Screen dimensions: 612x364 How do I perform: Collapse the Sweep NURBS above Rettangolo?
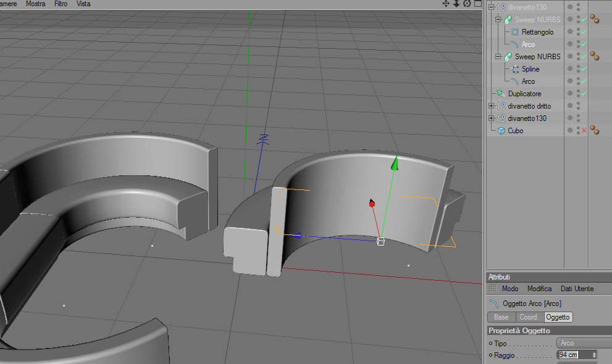(x=498, y=19)
